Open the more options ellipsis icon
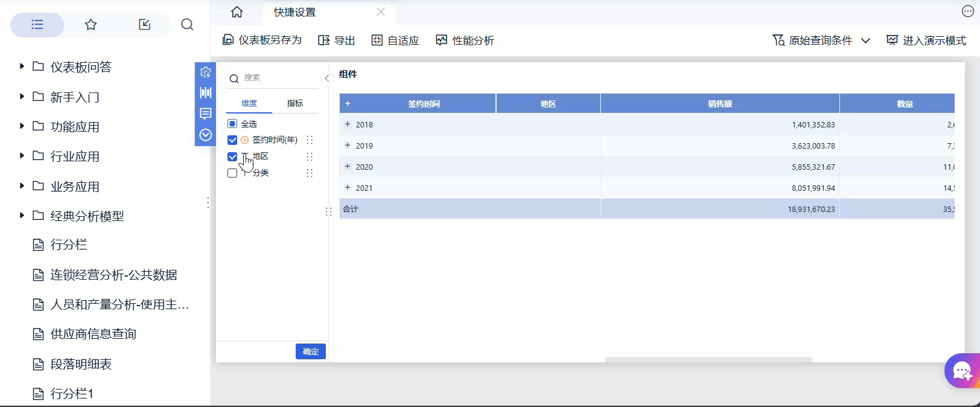 tap(967, 11)
